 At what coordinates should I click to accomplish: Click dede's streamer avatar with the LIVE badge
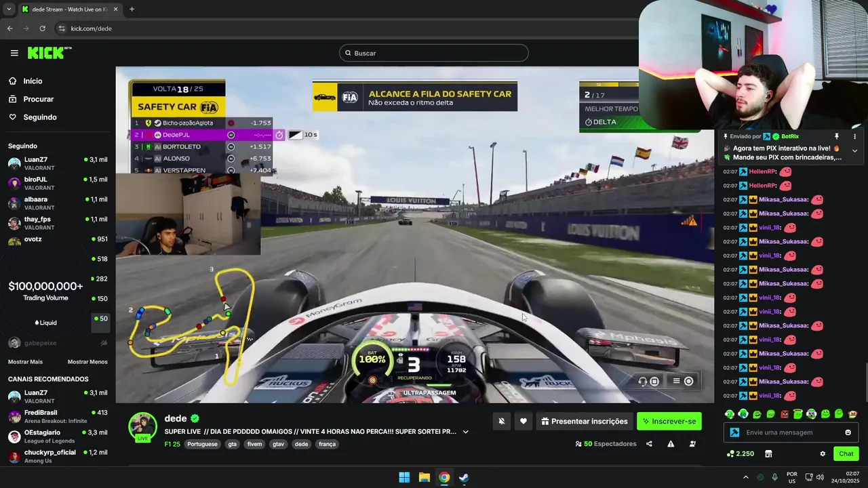[143, 427]
